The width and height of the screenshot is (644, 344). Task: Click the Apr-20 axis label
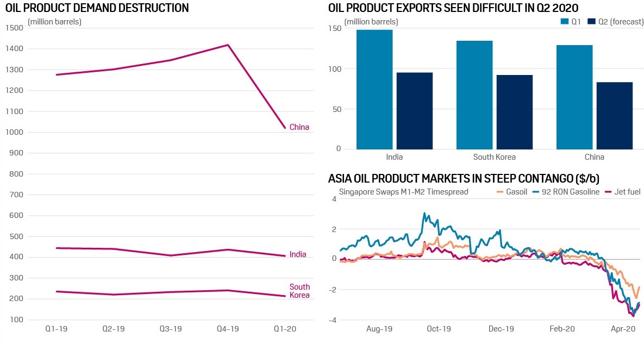[623, 329]
